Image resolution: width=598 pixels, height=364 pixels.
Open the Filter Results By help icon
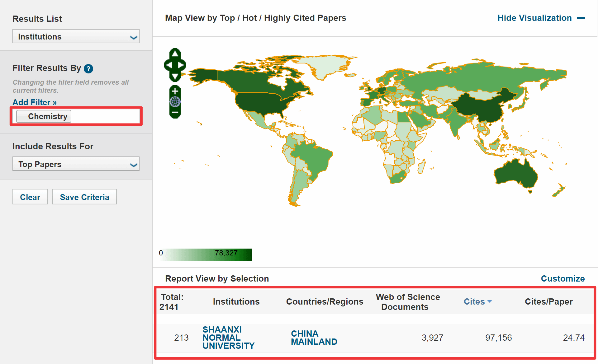coord(88,68)
